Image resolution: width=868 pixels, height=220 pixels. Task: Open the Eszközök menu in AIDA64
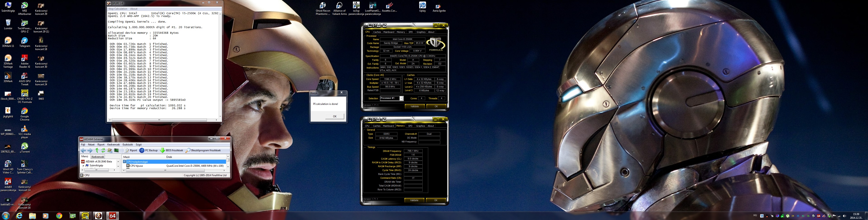click(x=127, y=145)
